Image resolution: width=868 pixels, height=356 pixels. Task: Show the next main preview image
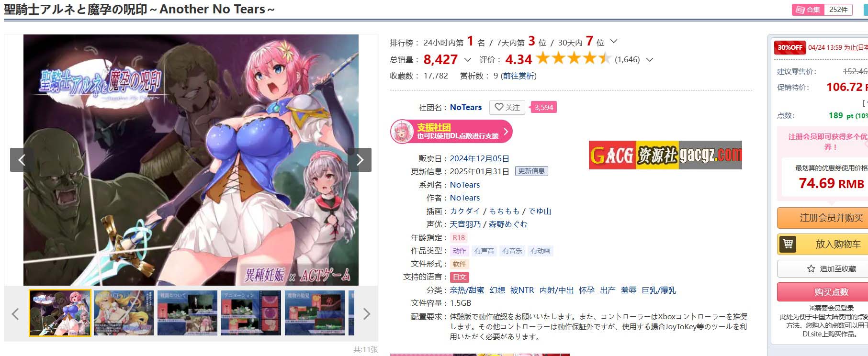click(360, 160)
